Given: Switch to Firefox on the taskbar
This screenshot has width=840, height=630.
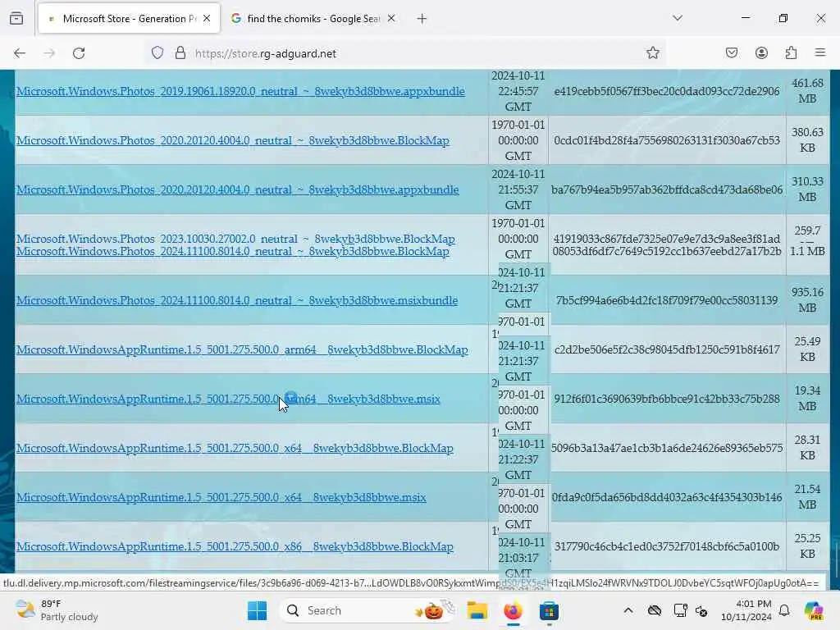Looking at the screenshot, I should point(513,610).
